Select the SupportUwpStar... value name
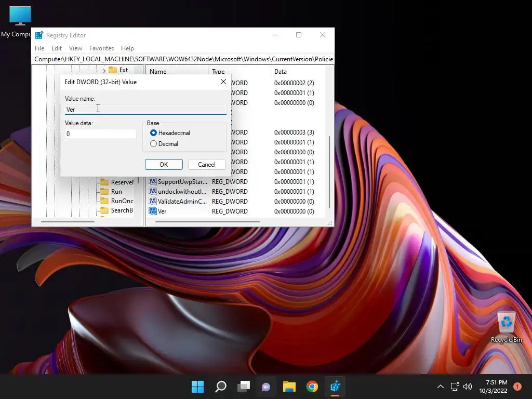The height and width of the screenshot is (399, 532). [182, 182]
